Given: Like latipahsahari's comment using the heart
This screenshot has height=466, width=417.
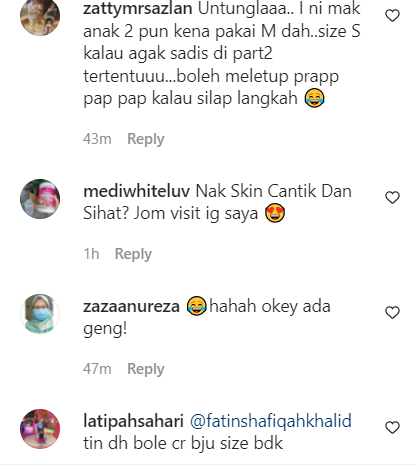Looking at the screenshot, I should (392, 428).
